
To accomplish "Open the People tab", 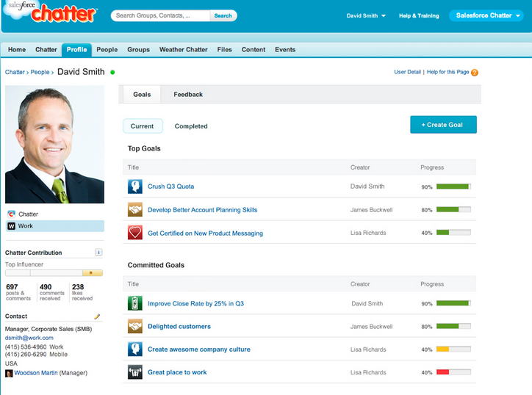I will click(x=107, y=49).
